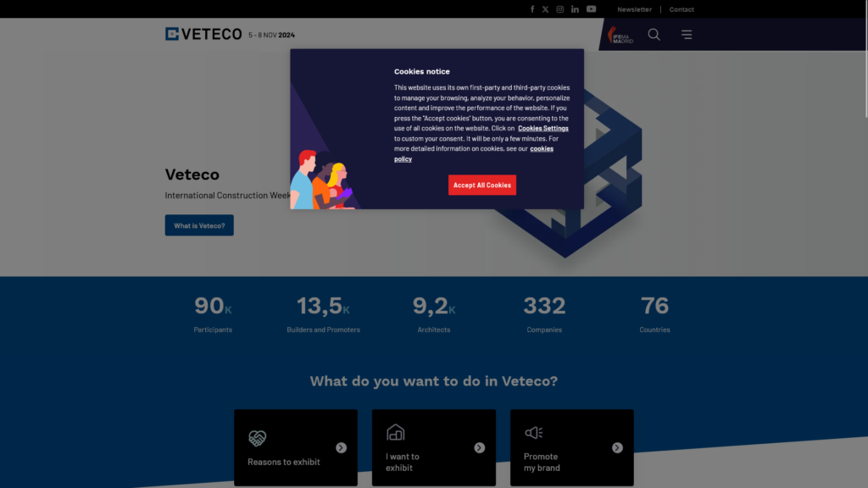Click the Contact link in the top bar
This screenshot has height=488, width=868.
tap(682, 9)
